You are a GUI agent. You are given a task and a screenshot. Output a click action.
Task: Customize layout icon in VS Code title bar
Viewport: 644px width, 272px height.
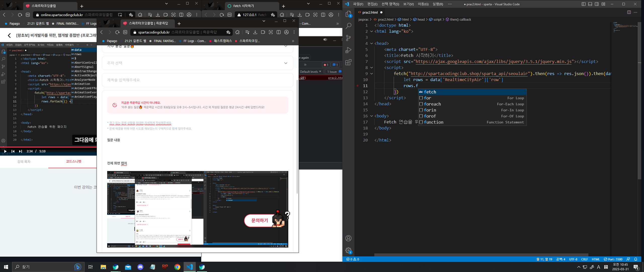[603, 4]
